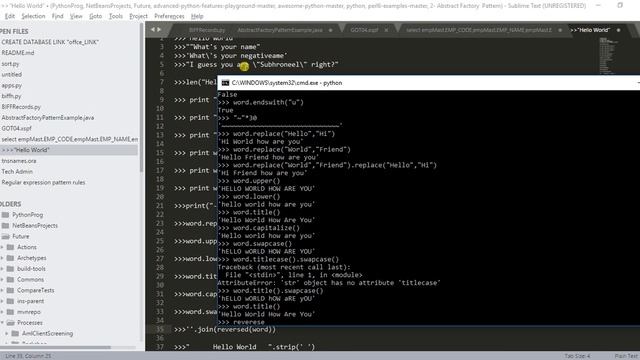Viewport: 640px width, 360px height.
Task: Open CREATE DATABASE LINK file in sidebar
Action: (x=50, y=42)
